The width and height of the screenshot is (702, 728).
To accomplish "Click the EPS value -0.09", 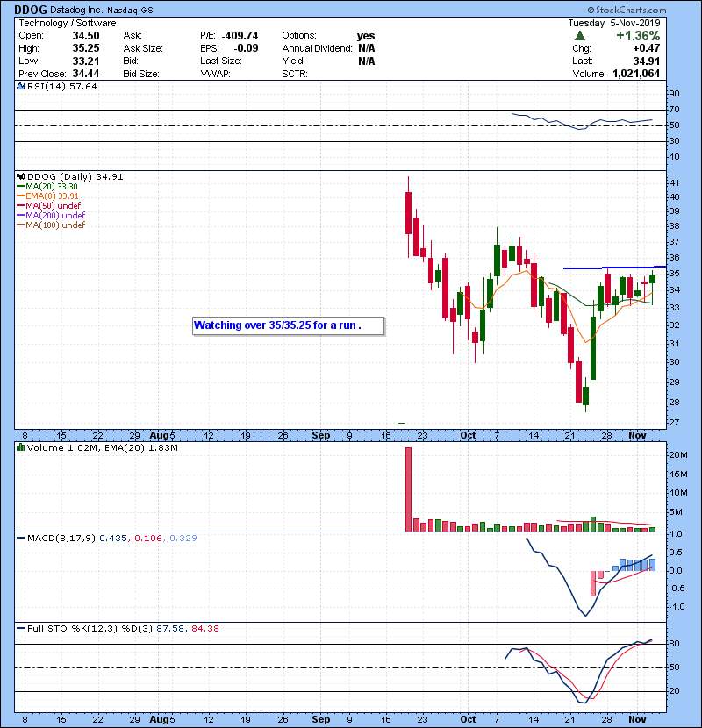I will click(247, 48).
